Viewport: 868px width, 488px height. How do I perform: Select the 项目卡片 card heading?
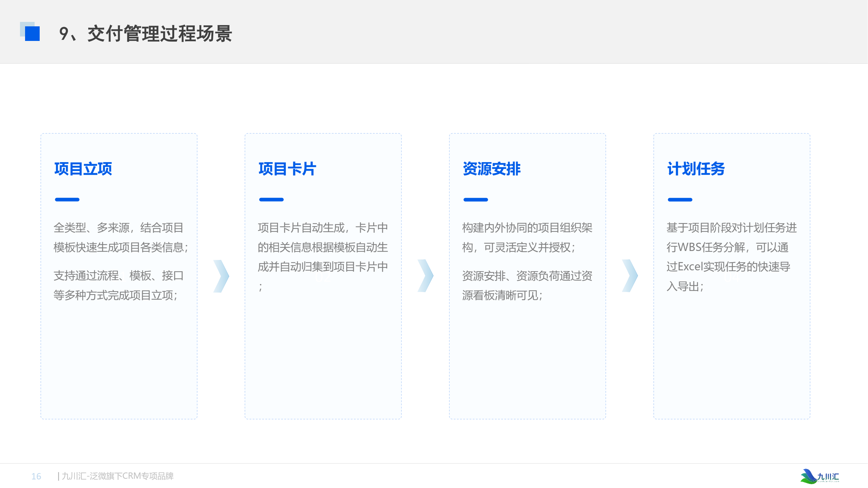pos(287,168)
